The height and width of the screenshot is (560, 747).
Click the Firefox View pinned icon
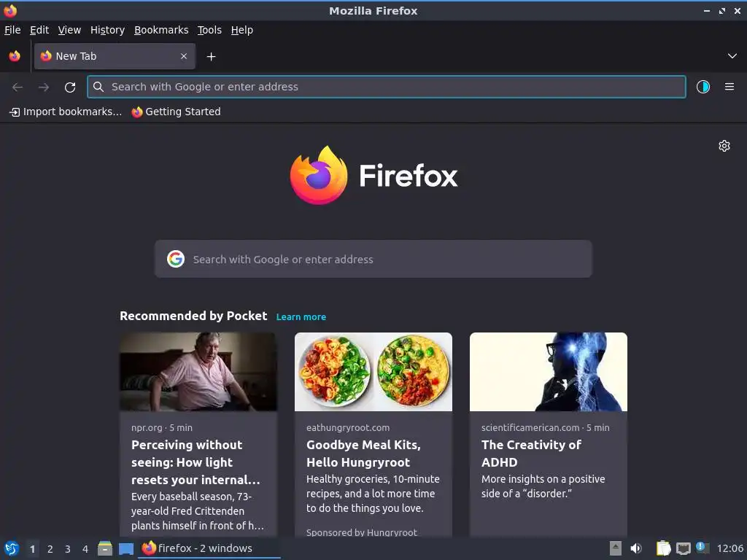coord(15,56)
